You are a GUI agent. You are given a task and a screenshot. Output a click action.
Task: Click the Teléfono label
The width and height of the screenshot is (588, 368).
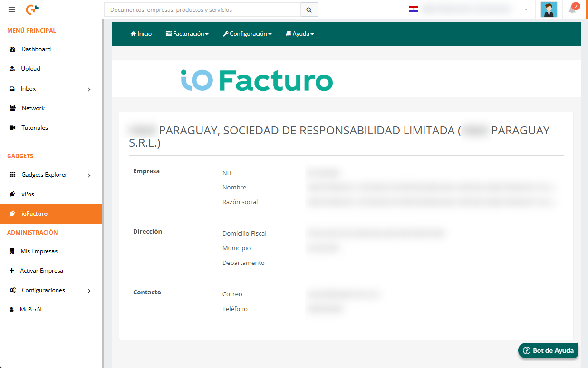[x=235, y=309]
